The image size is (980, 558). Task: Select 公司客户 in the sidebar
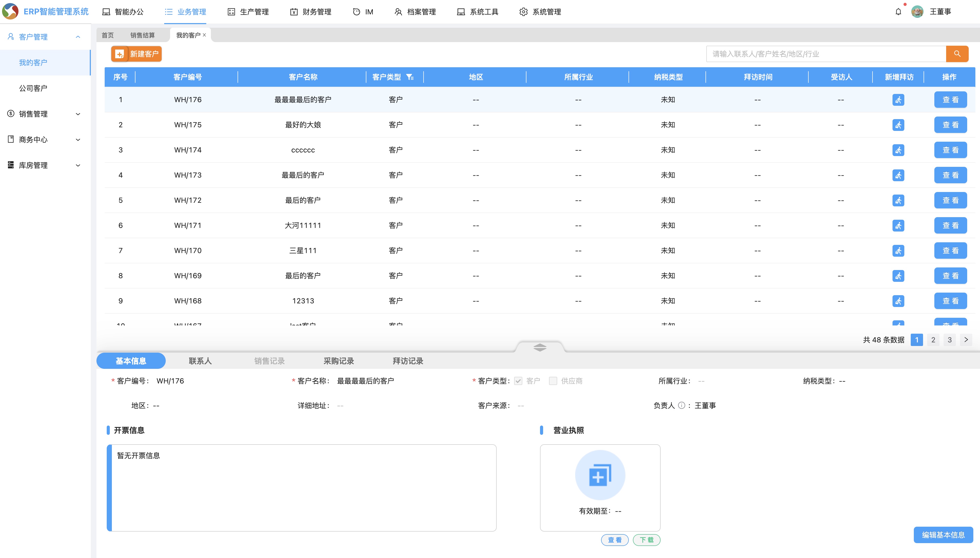click(x=45, y=88)
